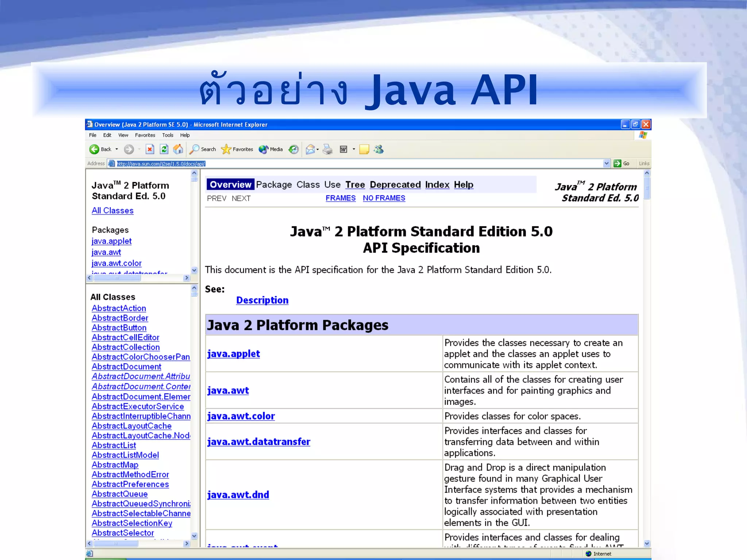Click the page icon in Address bar
This screenshot has height=560, width=747.
click(112, 163)
